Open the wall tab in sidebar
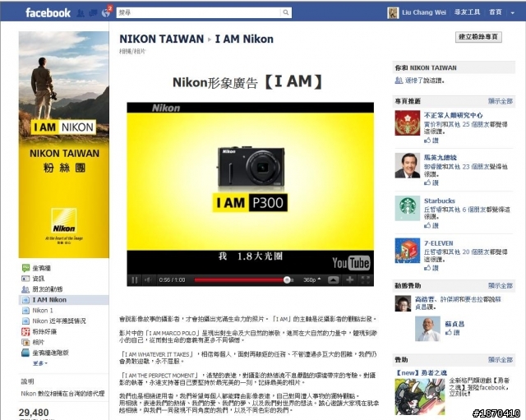Viewport: 526px width, 420px height. click(42, 268)
